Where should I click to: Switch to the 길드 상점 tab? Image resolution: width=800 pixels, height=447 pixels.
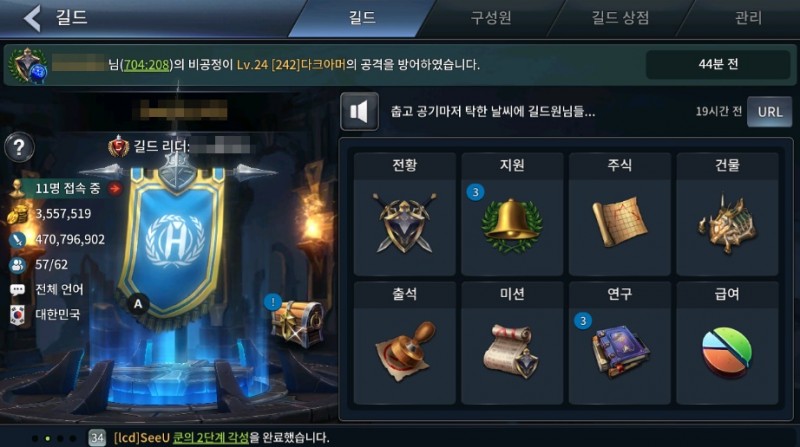click(619, 18)
